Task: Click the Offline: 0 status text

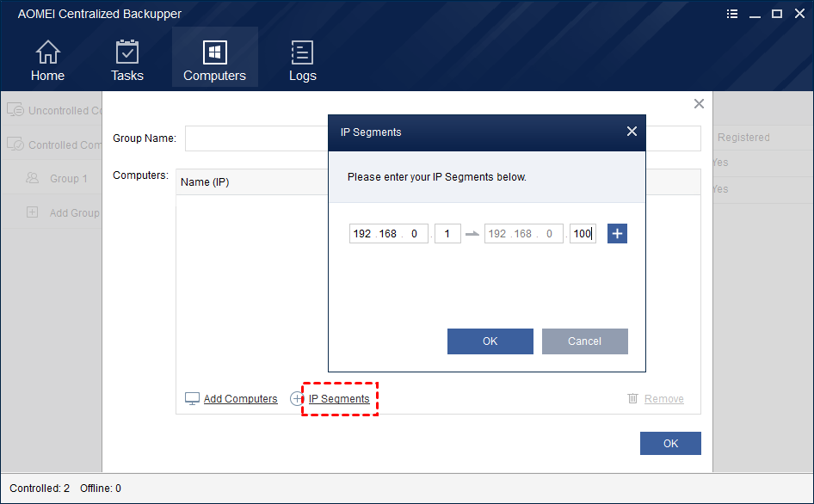Action: tap(101, 489)
